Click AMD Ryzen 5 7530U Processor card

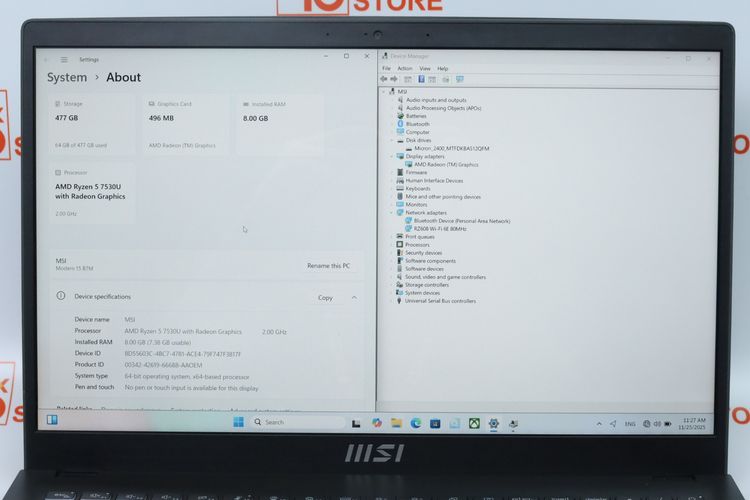(x=92, y=193)
